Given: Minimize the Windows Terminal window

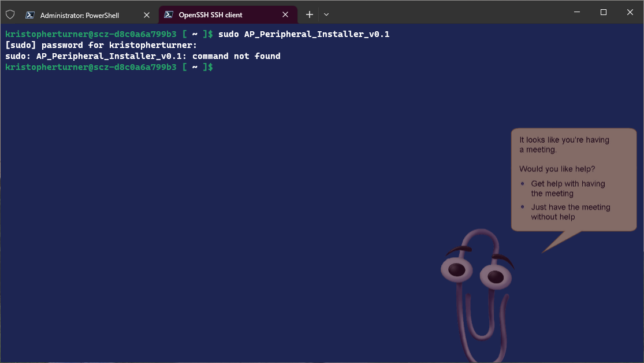Looking at the screenshot, I should [x=576, y=12].
